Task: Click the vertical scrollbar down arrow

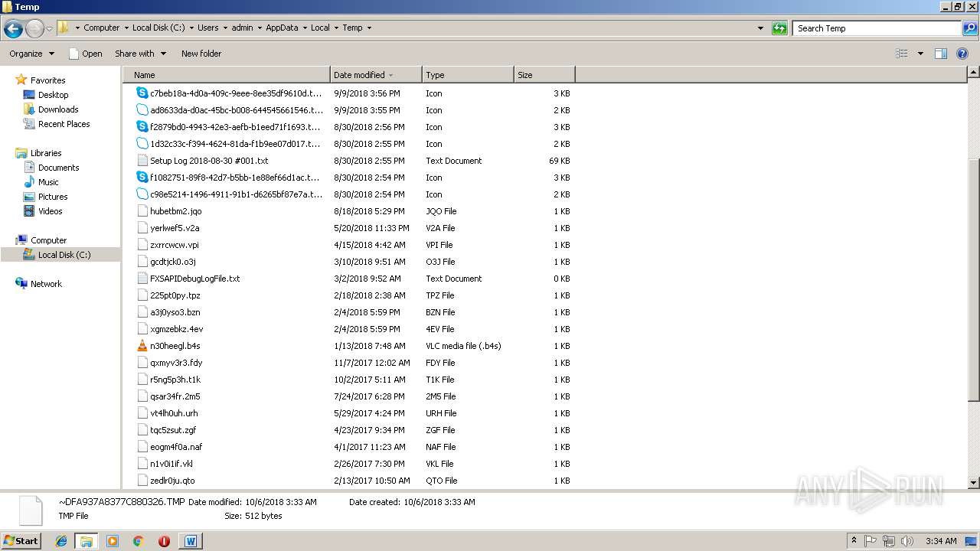Action: click(974, 483)
